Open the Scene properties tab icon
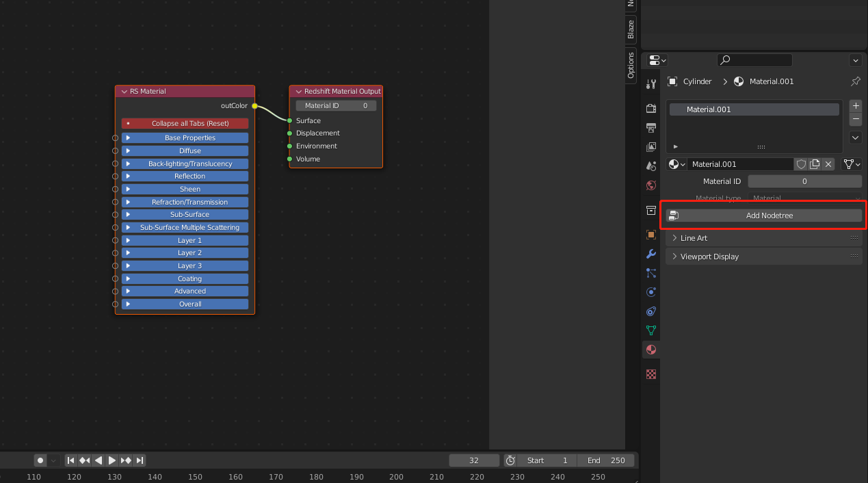 tap(651, 166)
